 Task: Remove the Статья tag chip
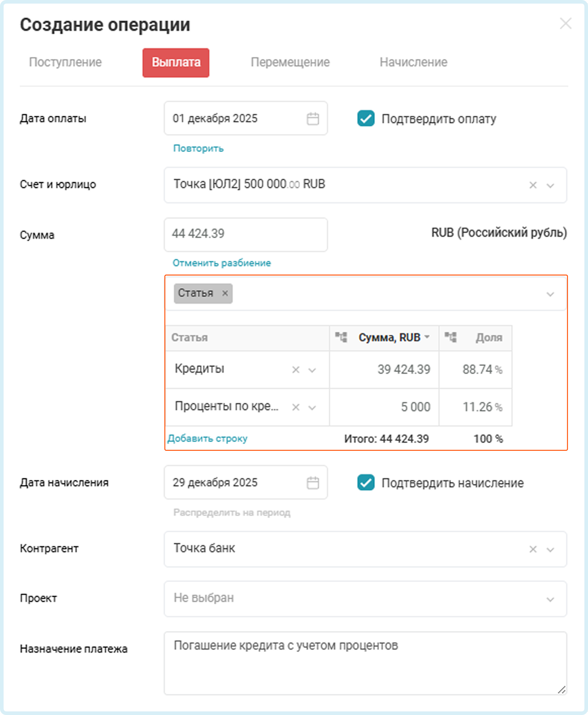(x=225, y=293)
